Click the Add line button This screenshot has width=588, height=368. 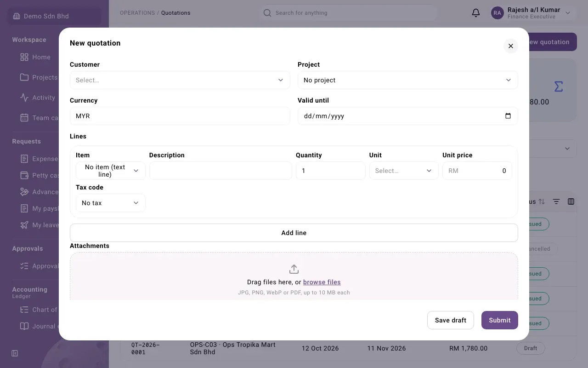pos(294,233)
